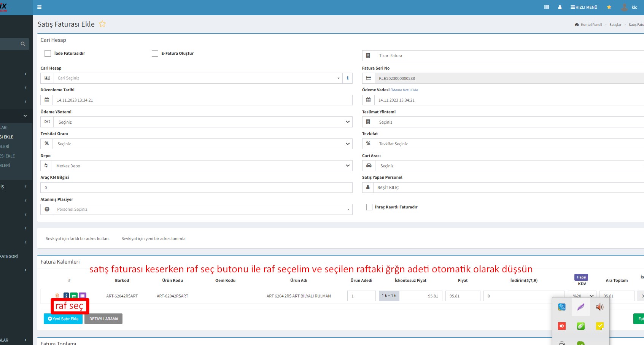
Task: Click the purple shelf select icon
Action: coord(83,296)
